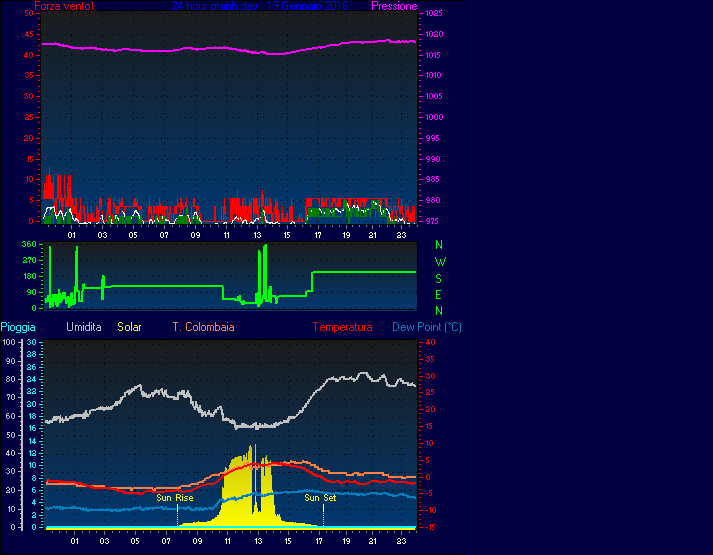713x555 pixels.
Task: Click the 1025 pressure axis value
Action: (433, 13)
